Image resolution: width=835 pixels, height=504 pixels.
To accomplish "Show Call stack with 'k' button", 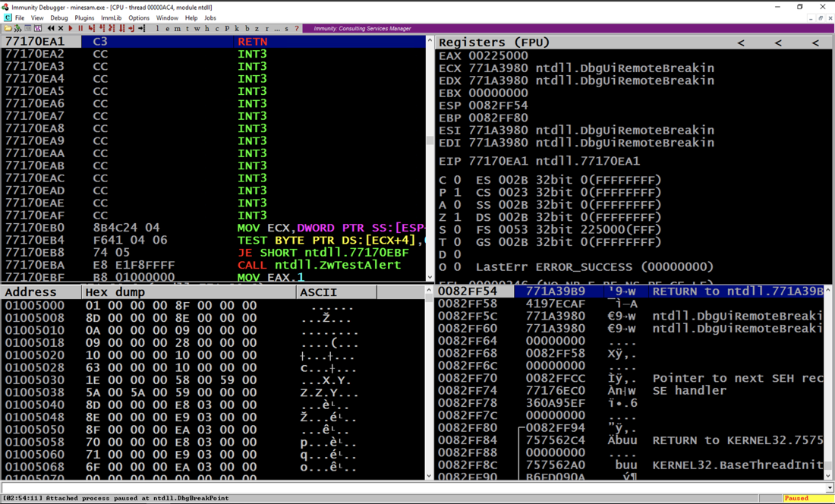I will 237,28.
